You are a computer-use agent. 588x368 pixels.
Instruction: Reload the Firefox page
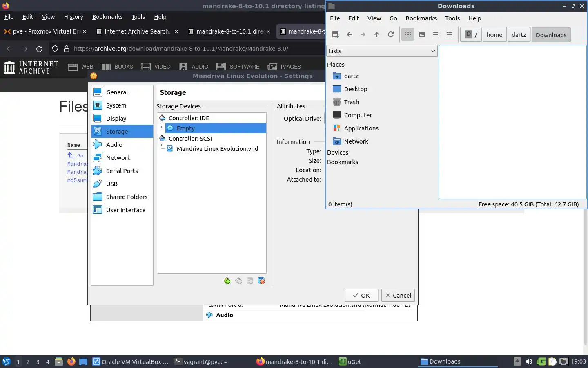[x=39, y=49]
